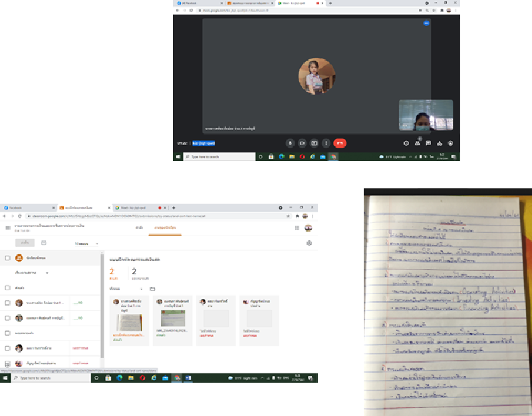The image size is (532, 416).
Task: Click the present screen button in Meet
Action: click(x=314, y=143)
